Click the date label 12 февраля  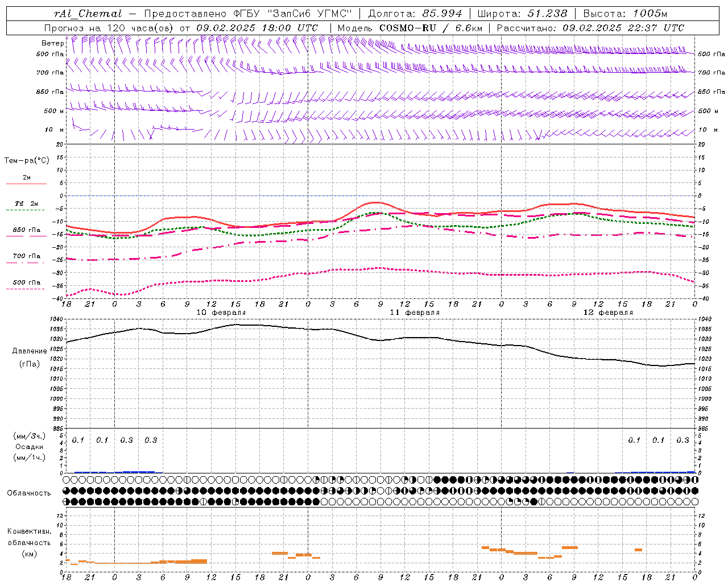pos(608,313)
